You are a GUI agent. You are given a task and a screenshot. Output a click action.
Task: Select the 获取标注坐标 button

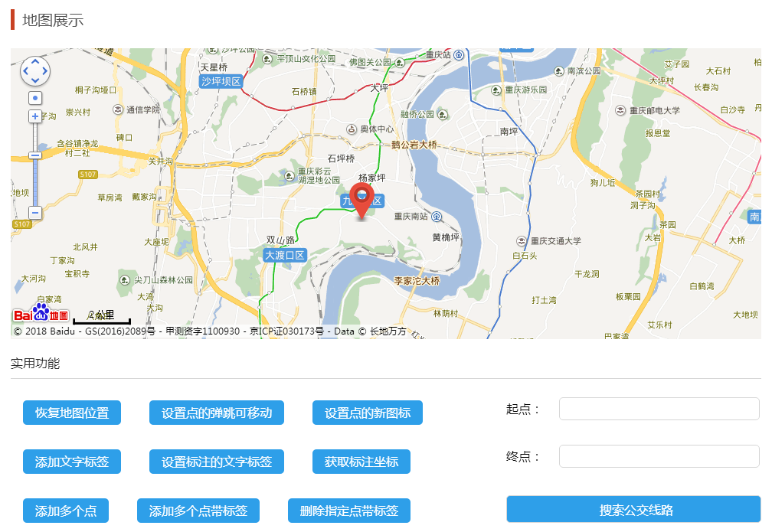(x=361, y=462)
